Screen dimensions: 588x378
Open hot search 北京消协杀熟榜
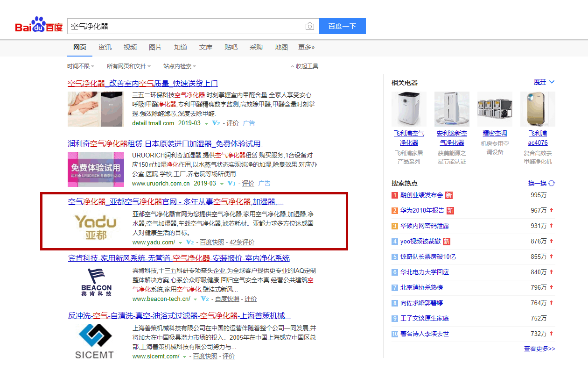click(x=421, y=288)
